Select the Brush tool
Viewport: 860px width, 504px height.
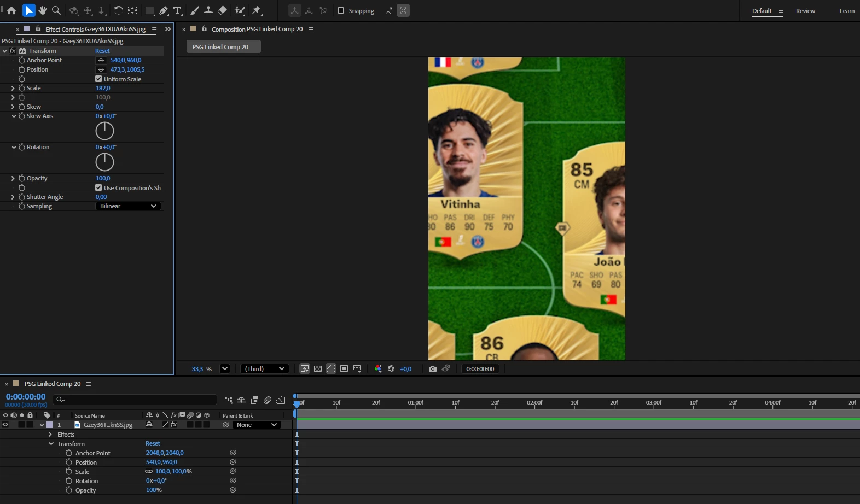(x=194, y=10)
